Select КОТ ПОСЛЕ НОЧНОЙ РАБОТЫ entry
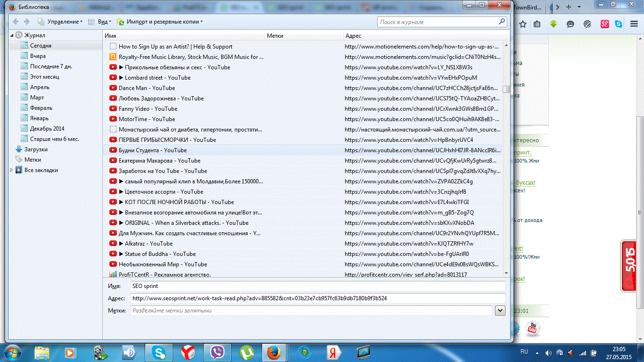The height and width of the screenshot is (362, 644). tap(303, 202)
